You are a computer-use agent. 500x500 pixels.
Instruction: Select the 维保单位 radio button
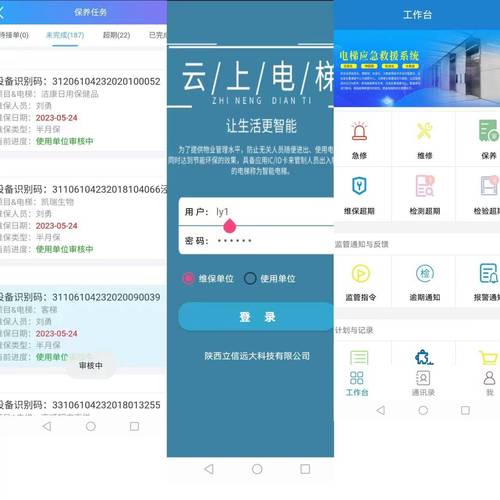tap(188, 278)
